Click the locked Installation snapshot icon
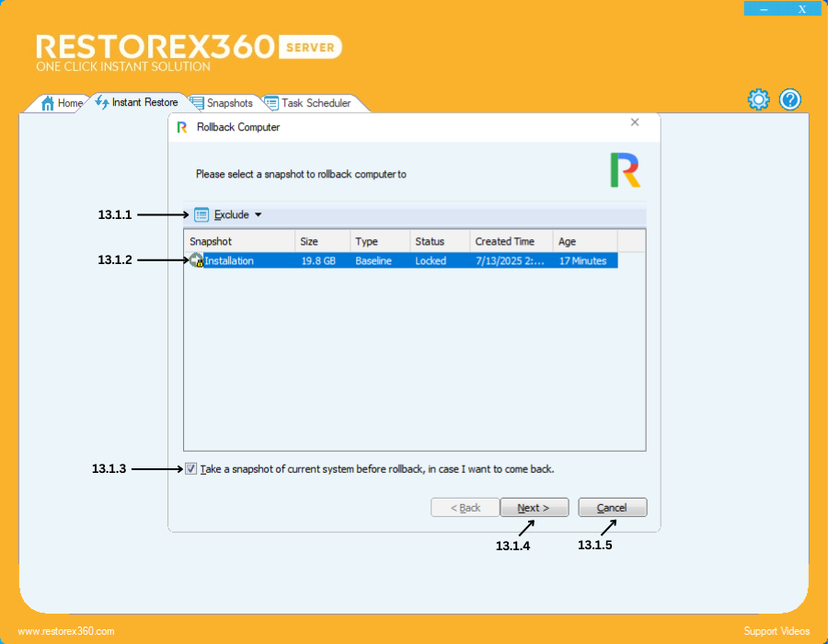This screenshot has width=828, height=644. [x=197, y=260]
